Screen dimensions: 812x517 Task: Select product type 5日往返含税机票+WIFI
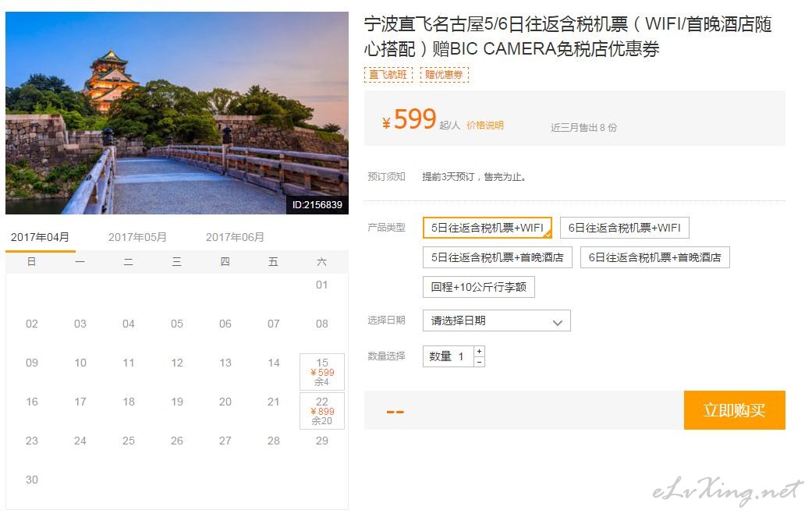tap(488, 228)
